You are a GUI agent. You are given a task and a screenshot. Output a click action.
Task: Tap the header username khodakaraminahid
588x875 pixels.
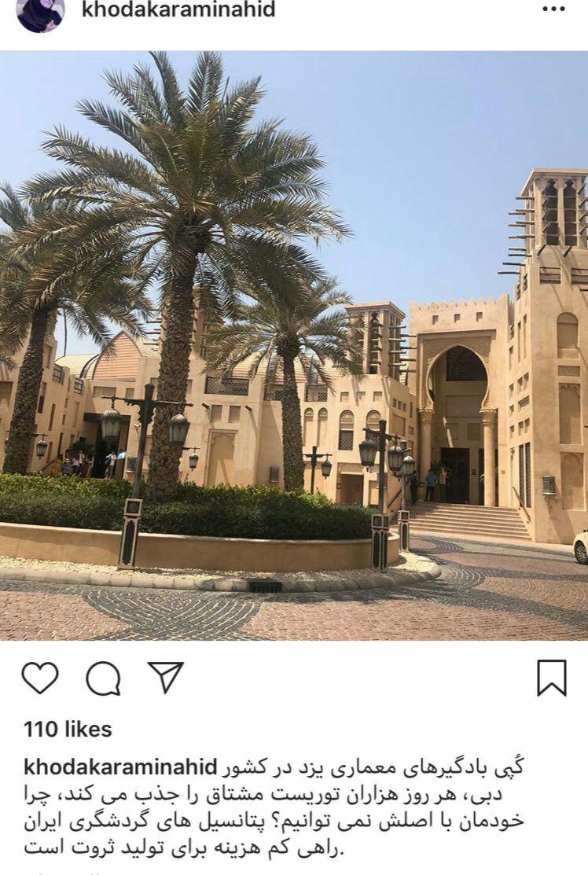tap(178, 9)
